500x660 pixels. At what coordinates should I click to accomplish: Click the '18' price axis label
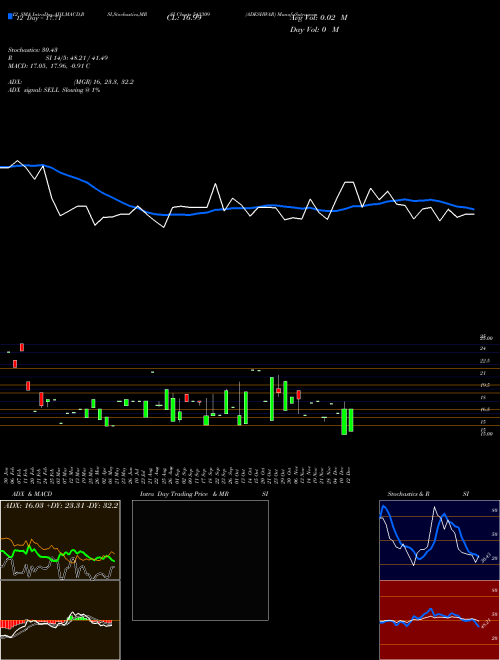click(x=483, y=397)
